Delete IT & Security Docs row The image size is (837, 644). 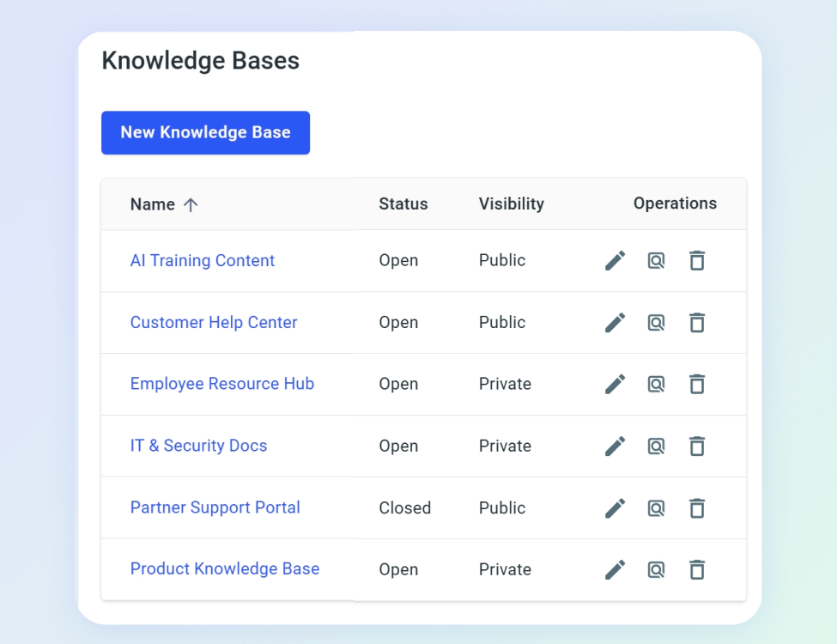coord(696,446)
